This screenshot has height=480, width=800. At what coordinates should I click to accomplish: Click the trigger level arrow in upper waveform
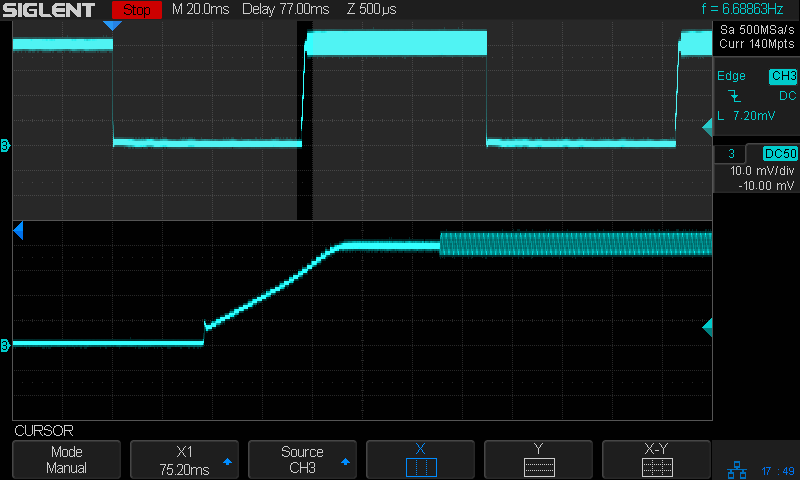pos(707,126)
